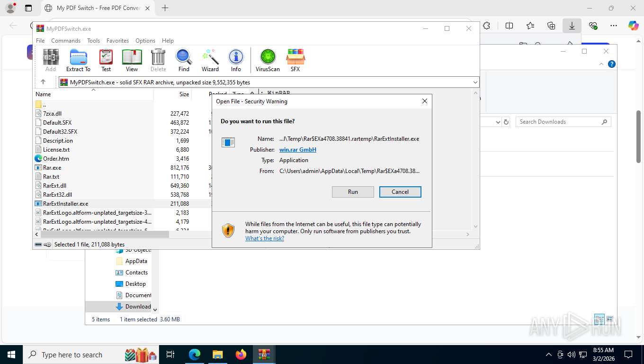This screenshot has width=644, height=364.
Task: Click the Run button in security warning
Action: (x=353, y=192)
